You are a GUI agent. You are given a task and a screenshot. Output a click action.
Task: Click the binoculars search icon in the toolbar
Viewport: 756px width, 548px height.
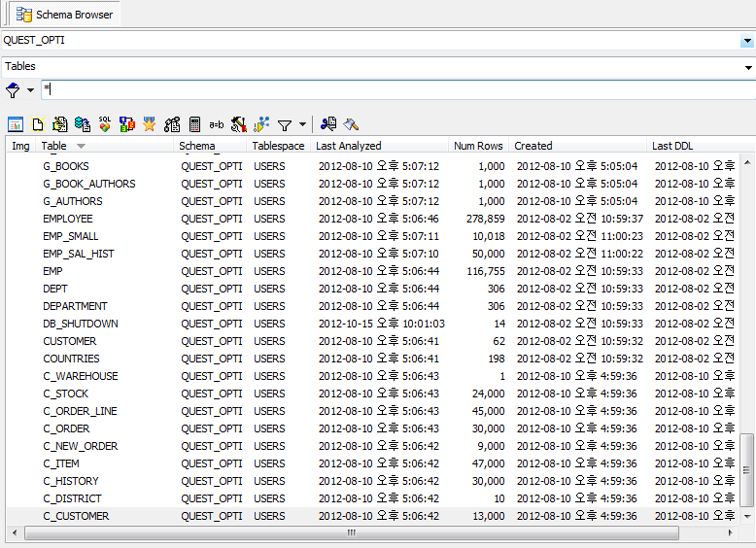coord(328,124)
